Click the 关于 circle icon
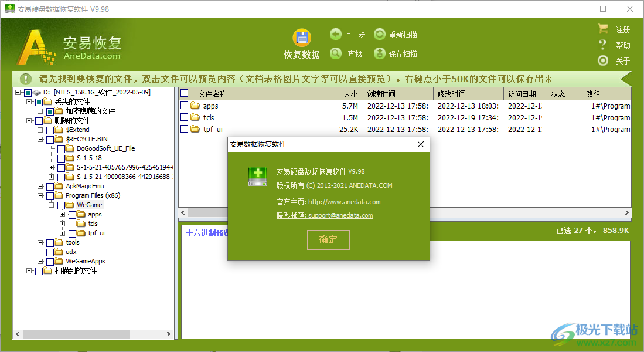The image size is (644, 352). click(x=603, y=60)
